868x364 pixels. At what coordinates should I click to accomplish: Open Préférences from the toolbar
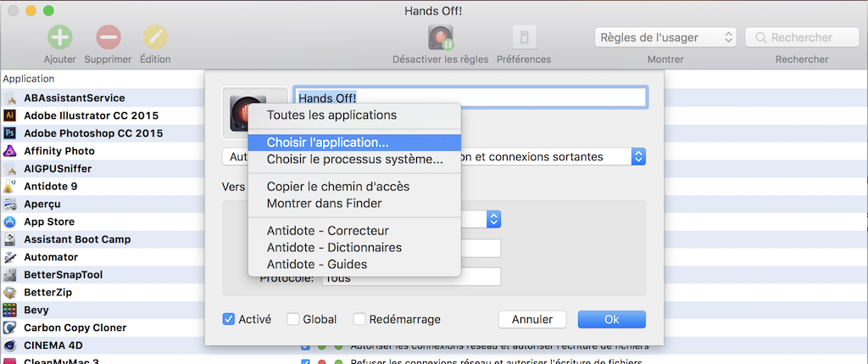(x=524, y=37)
